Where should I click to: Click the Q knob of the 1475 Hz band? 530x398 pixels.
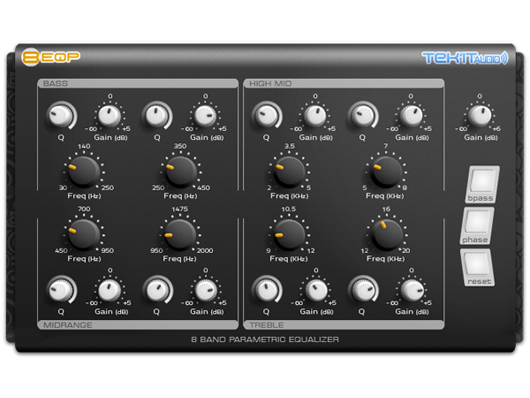[158, 290]
